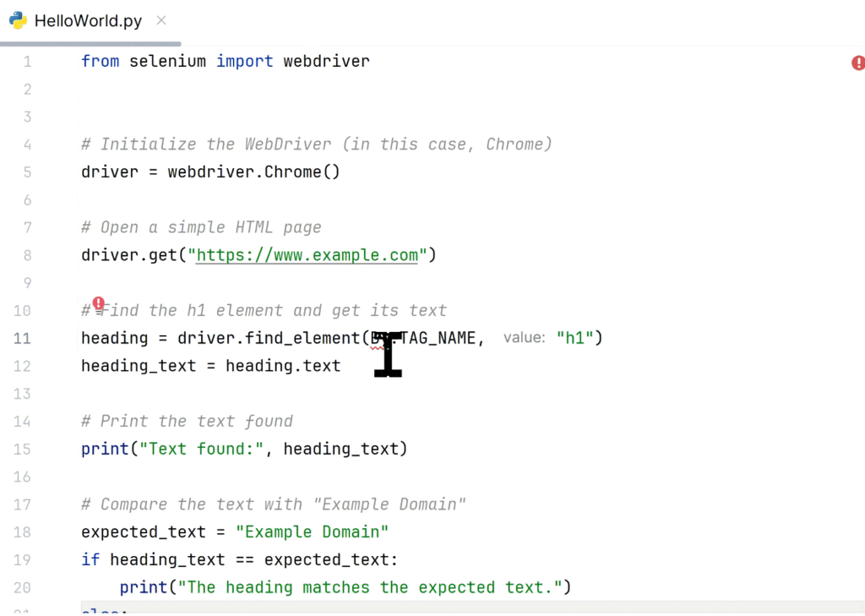Click 'heading_text = heading.text' on line 12
865x616 pixels.
tap(210, 366)
